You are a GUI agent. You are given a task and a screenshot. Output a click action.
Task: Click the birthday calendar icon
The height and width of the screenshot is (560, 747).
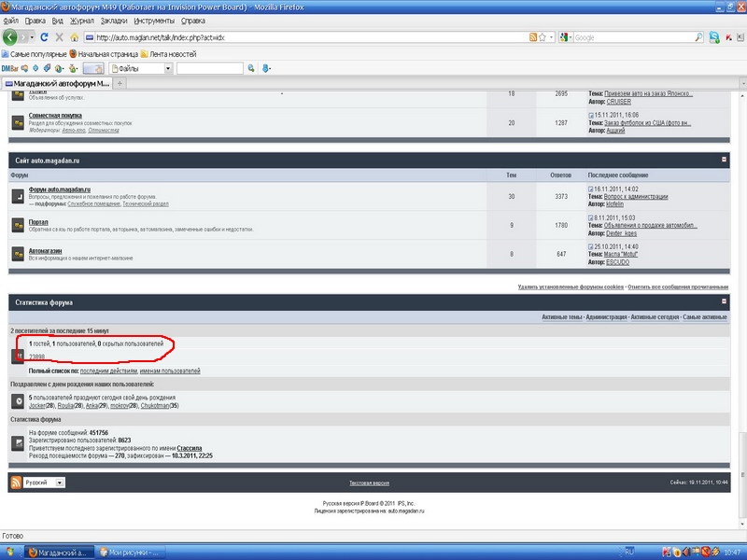(18, 401)
